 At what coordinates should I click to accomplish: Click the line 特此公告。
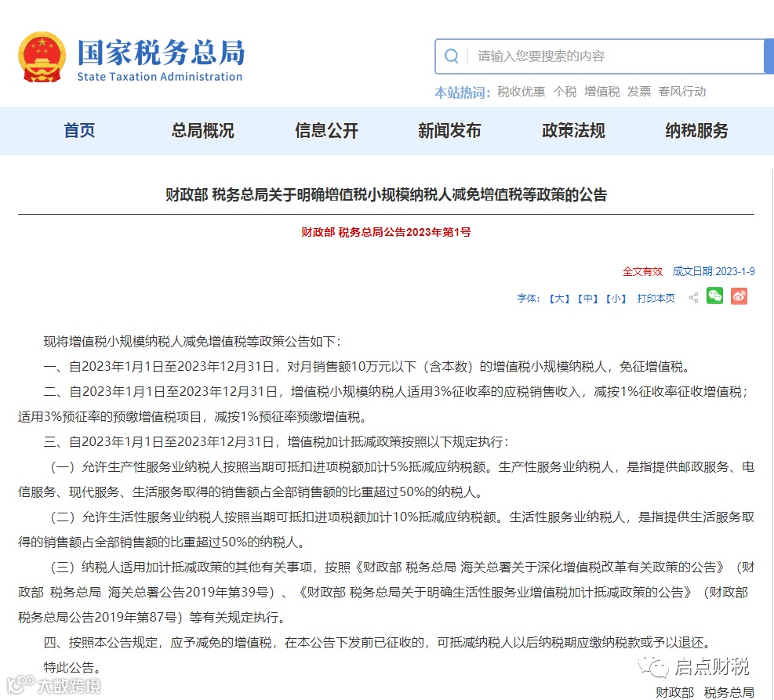coord(72,667)
